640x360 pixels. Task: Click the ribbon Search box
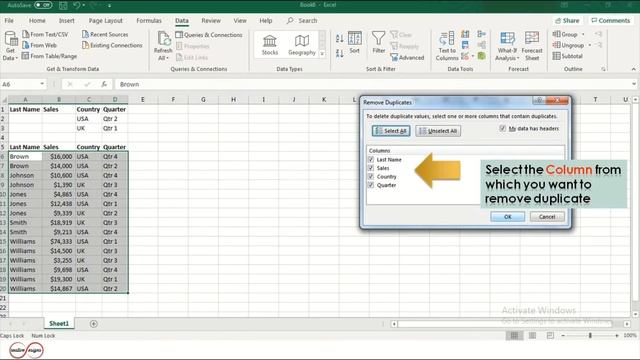pyautogui.click(x=302, y=20)
